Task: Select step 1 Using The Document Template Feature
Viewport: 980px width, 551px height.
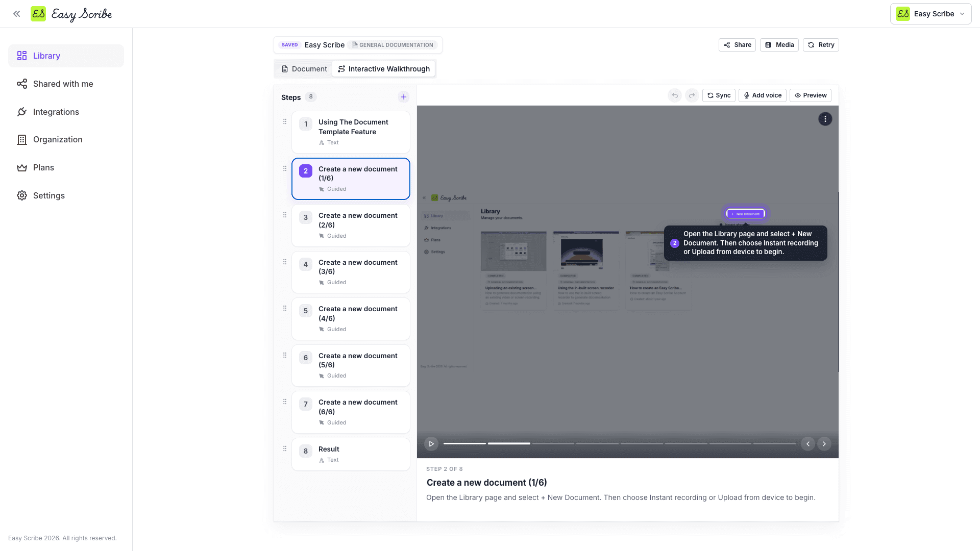Action: point(351,132)
